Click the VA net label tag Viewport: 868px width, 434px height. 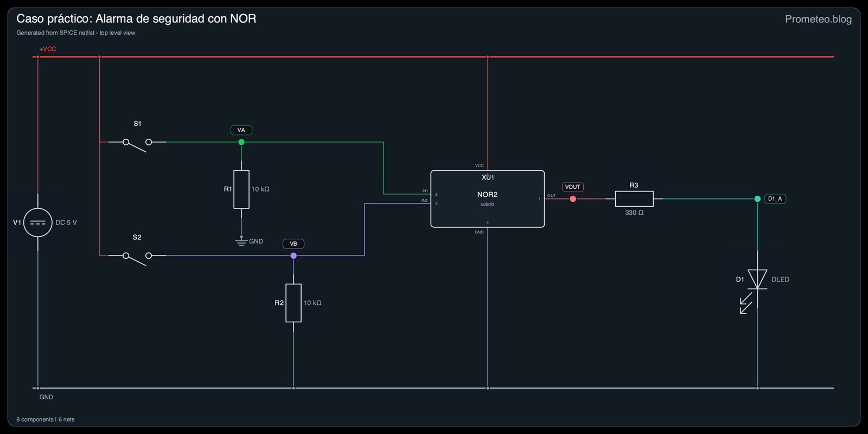point(241,130)
